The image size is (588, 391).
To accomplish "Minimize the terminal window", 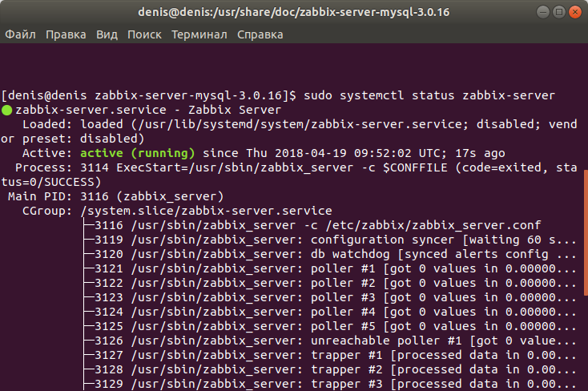I will point(543,12).
